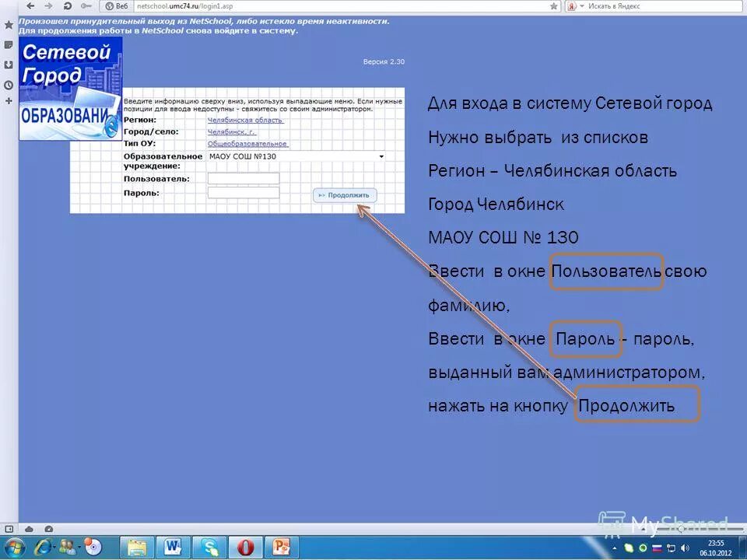This screenshot has width=747, height=560.
Task: Open the two-people Messenger quick launch icon
Action: point(67,547)
